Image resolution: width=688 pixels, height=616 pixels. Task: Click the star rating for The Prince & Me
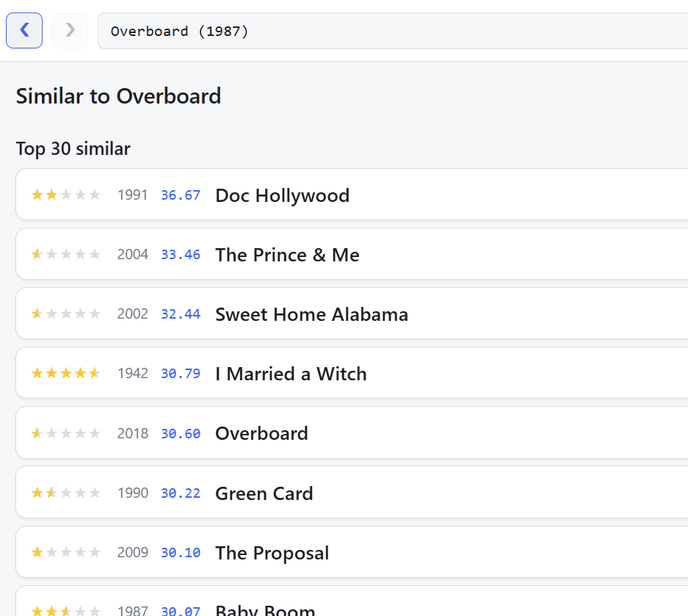click(x=66, y=254)
